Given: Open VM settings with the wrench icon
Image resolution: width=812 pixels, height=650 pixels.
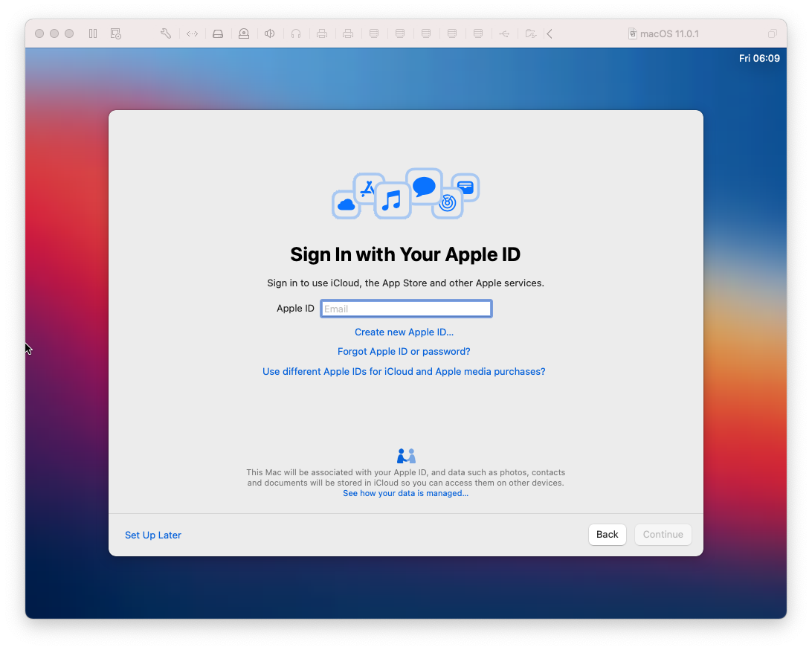Looking at the screenshot, I should coord(165,33).
